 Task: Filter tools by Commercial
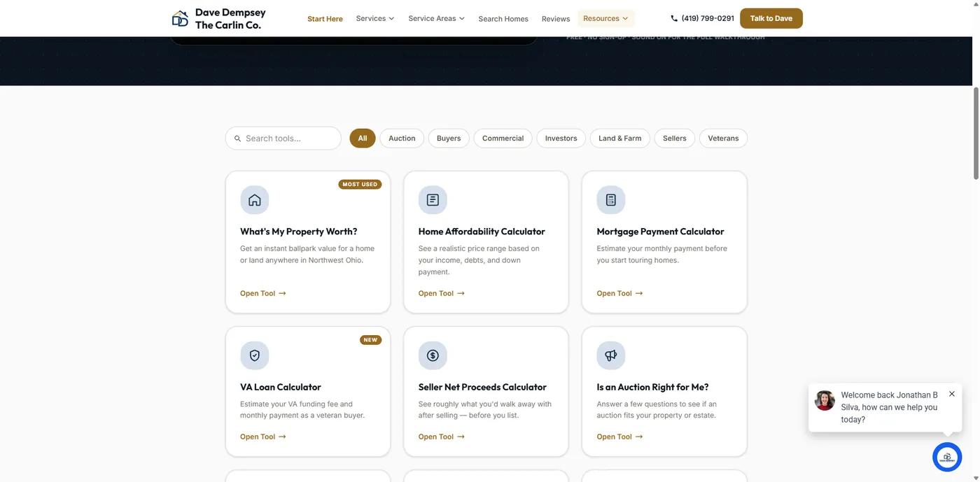click(503, 139)
